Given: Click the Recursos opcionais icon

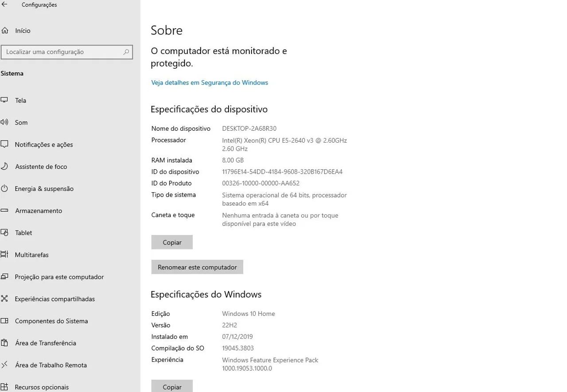Looking at the screenshot, I should [4, 387].
